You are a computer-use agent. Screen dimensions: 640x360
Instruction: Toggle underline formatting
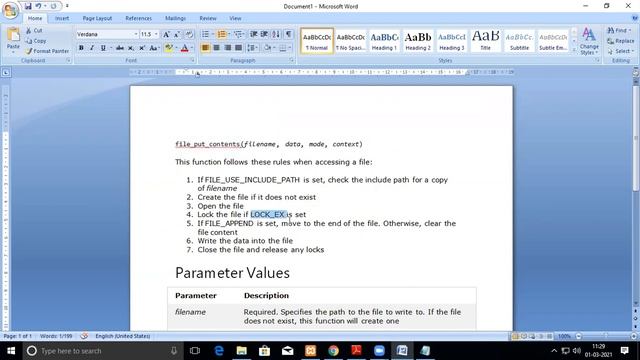pyautogui.click(x=103, y=48)
